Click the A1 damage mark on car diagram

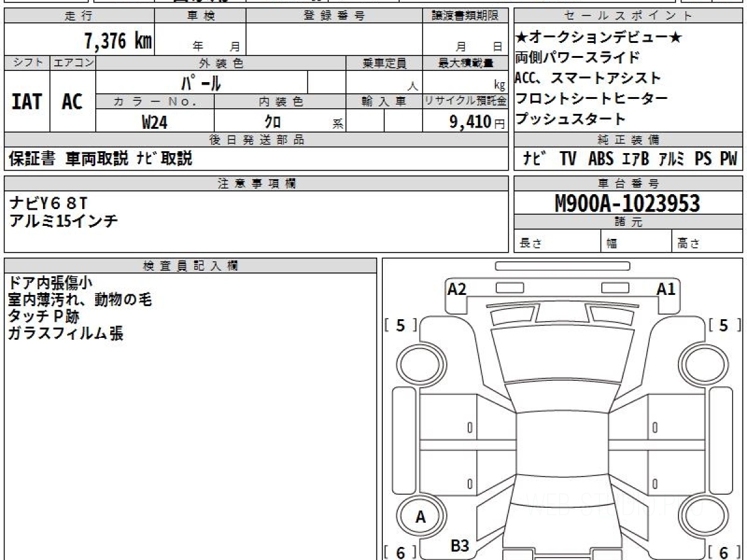pos(666,289)
